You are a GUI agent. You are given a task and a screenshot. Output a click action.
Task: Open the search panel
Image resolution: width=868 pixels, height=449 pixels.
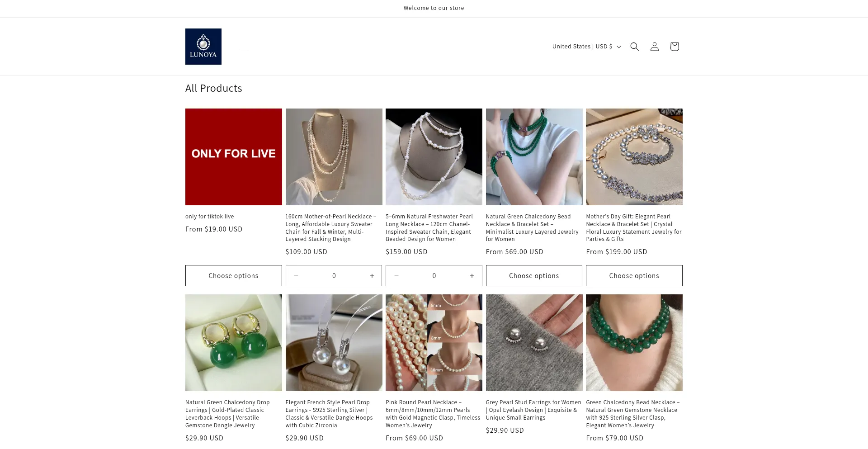coord(634,46)
